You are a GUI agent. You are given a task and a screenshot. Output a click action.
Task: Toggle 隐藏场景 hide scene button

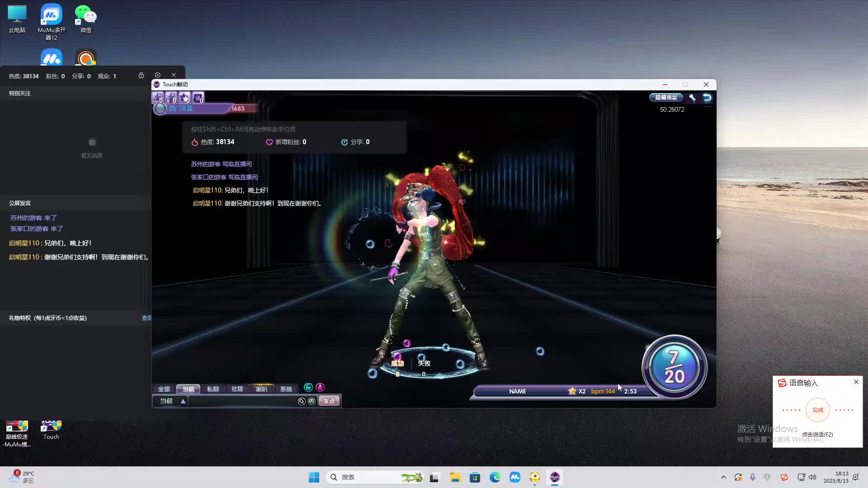pos(666,98)
